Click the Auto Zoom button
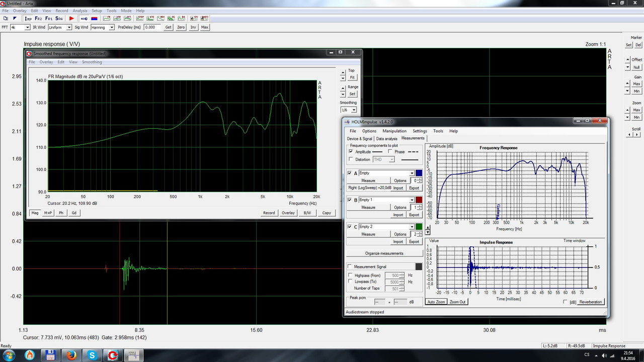 [436, 302]
